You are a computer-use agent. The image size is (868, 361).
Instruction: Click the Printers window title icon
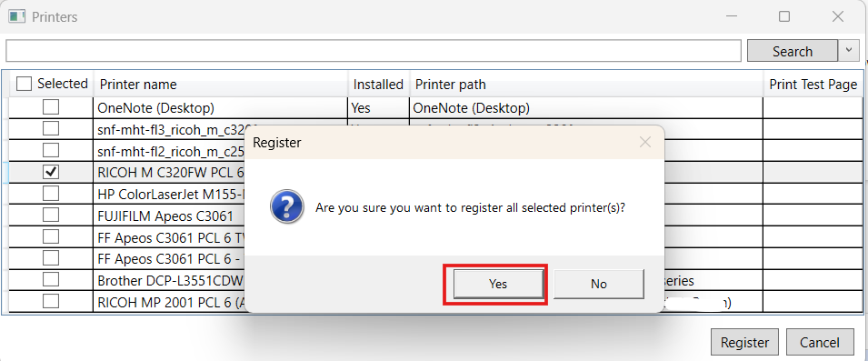pyautogui.click(x=17, y=16)
